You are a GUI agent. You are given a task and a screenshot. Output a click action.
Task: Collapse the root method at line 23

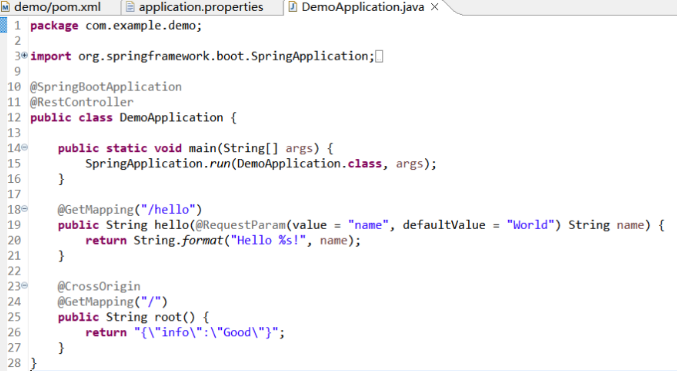click(25, 285)
